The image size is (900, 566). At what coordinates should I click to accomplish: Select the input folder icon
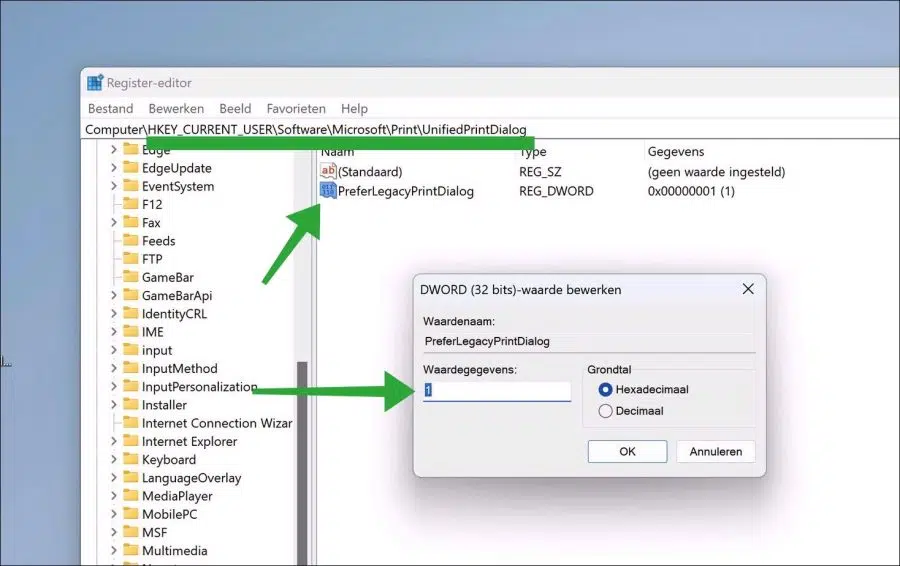point(131,350)
